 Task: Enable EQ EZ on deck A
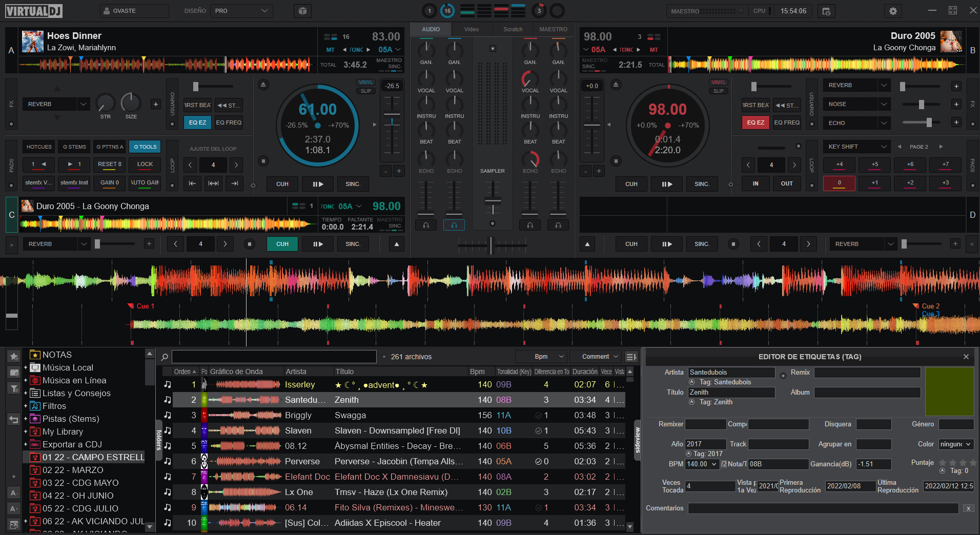(x=197, y=122)
